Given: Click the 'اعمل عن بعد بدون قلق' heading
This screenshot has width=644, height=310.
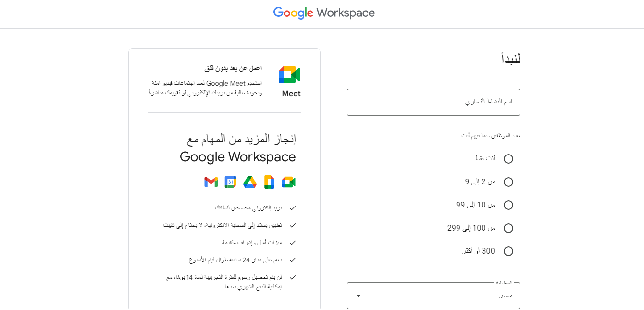Looking at the screenshot, I should (x=233, y=68).
